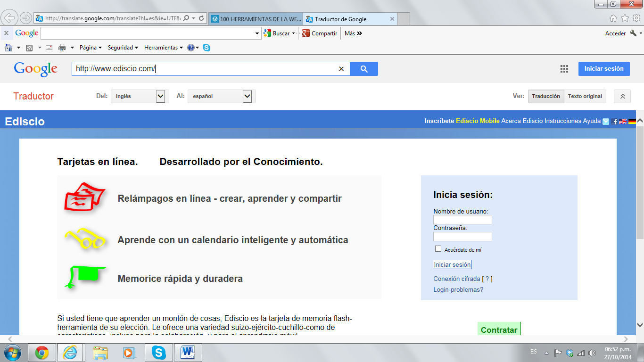Viewport: 644px width, 362px height.
Task: Open Ediscio's Facebook icon link
Action: tap(614, 122)
